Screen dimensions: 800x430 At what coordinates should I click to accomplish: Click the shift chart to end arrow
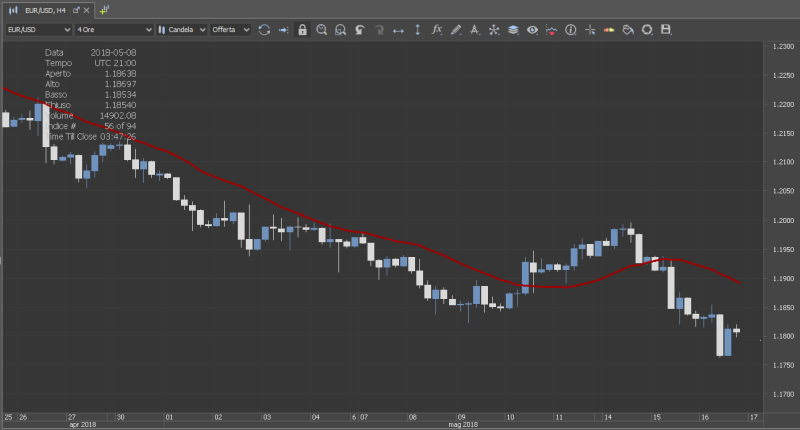coord(283,30)
